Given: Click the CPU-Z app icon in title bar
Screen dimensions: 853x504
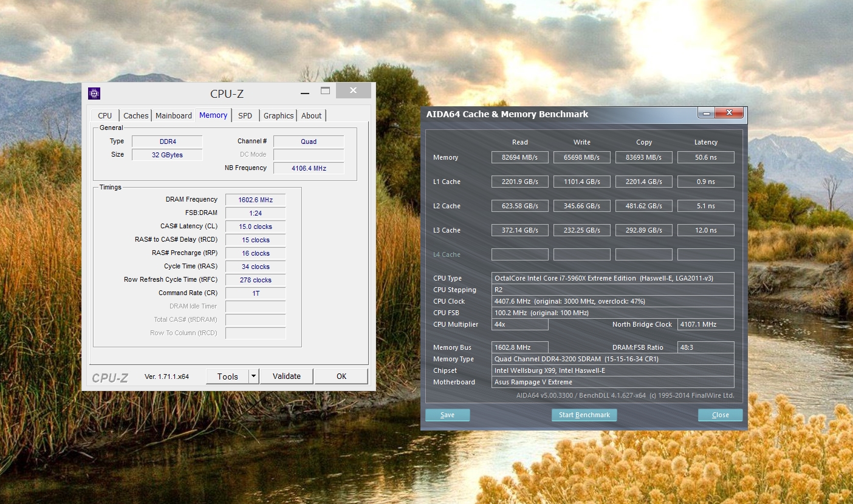Looking at the screenshot, I should pos(94,93).
